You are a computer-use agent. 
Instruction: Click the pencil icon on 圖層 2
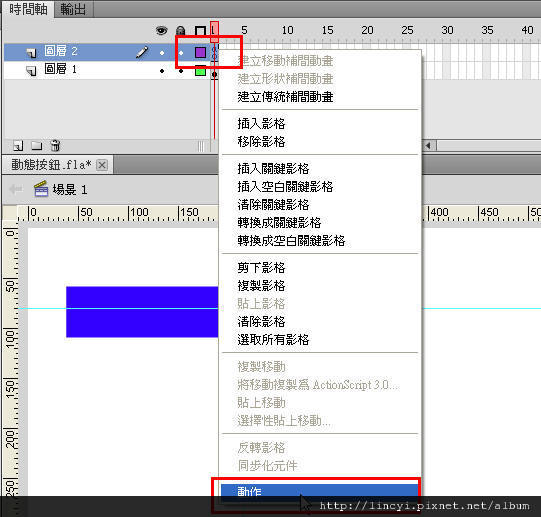[142, 52]
